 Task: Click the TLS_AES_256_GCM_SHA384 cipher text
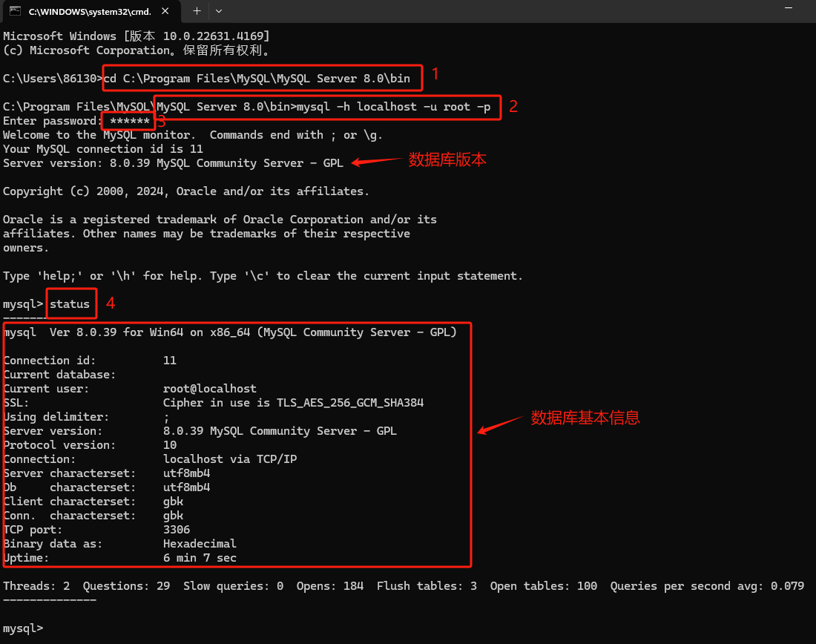[x=350, y=403]
